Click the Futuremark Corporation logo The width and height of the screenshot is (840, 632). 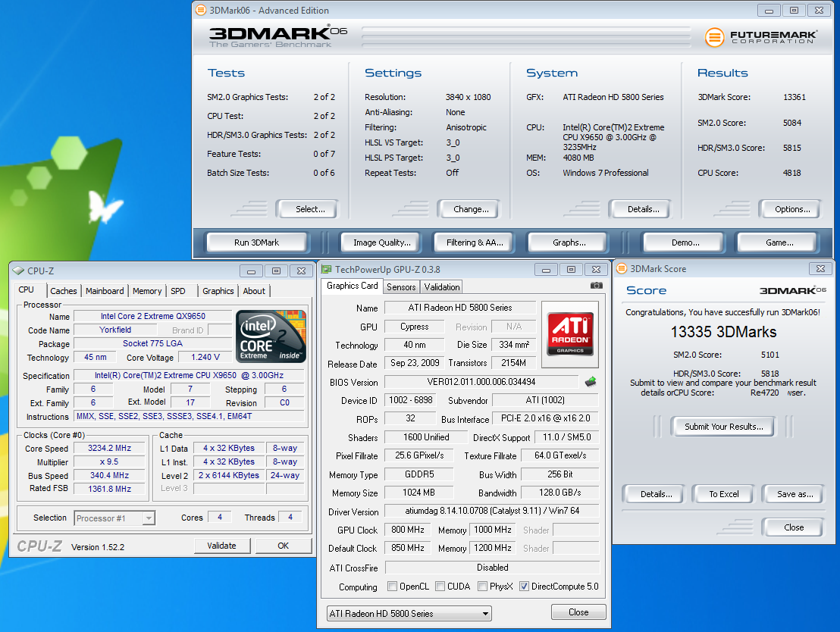pos(760,37)
